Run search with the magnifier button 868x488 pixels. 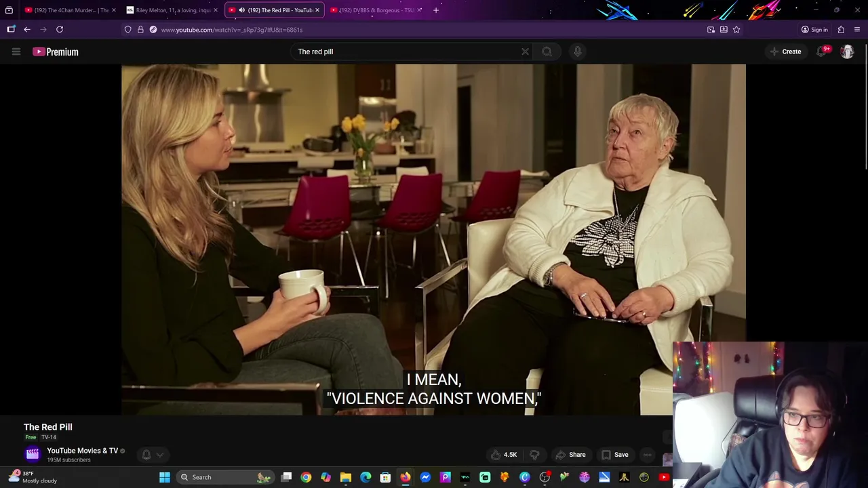[547, 52]
